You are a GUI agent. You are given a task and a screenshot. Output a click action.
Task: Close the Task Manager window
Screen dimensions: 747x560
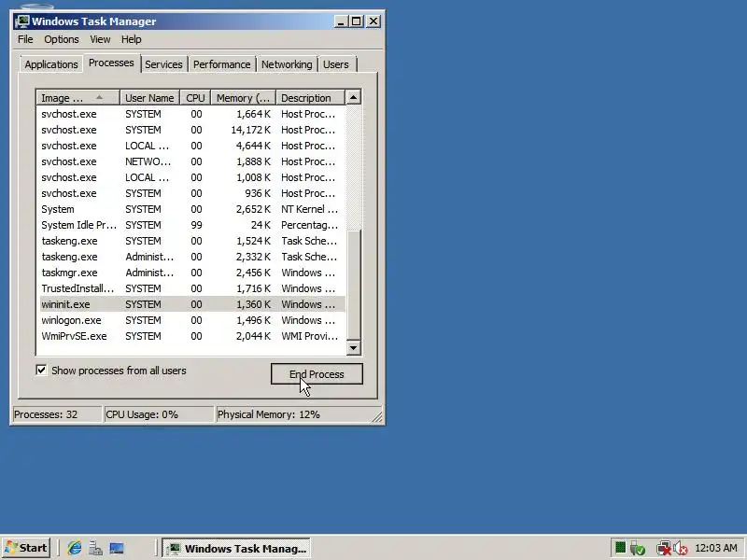[373, 21]
